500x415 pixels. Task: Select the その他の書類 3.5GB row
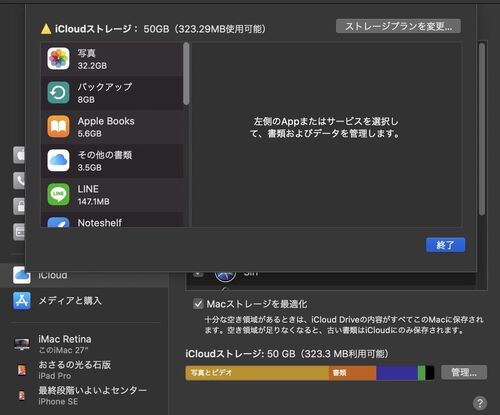tap(112, 161)
